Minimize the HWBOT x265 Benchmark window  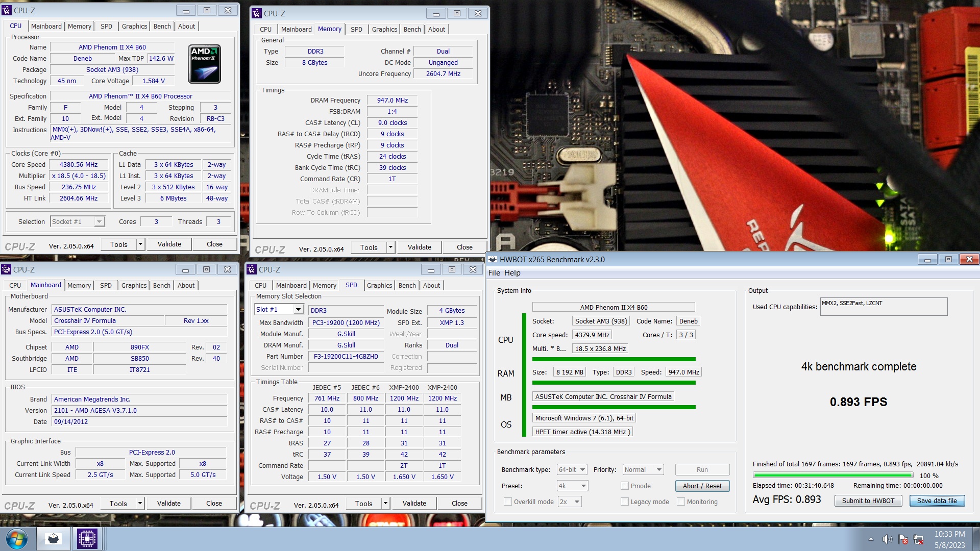click(x=927, y=260)
